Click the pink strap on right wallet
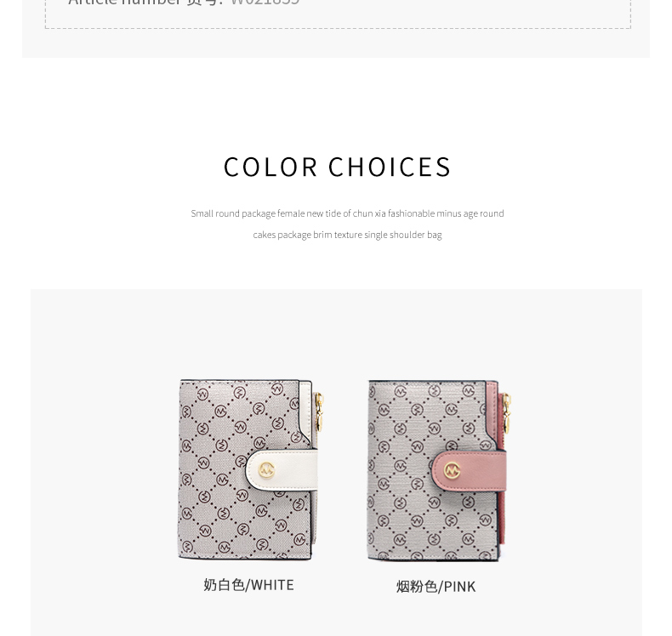The height and width of the screenshot is (636, 672). click(x=469, y=471)
